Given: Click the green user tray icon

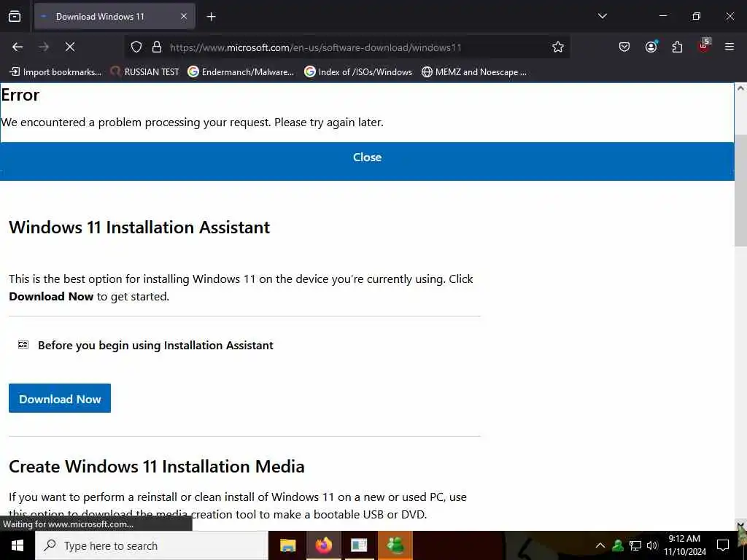Looking at the screenshot, I should (x=618, y=545).
